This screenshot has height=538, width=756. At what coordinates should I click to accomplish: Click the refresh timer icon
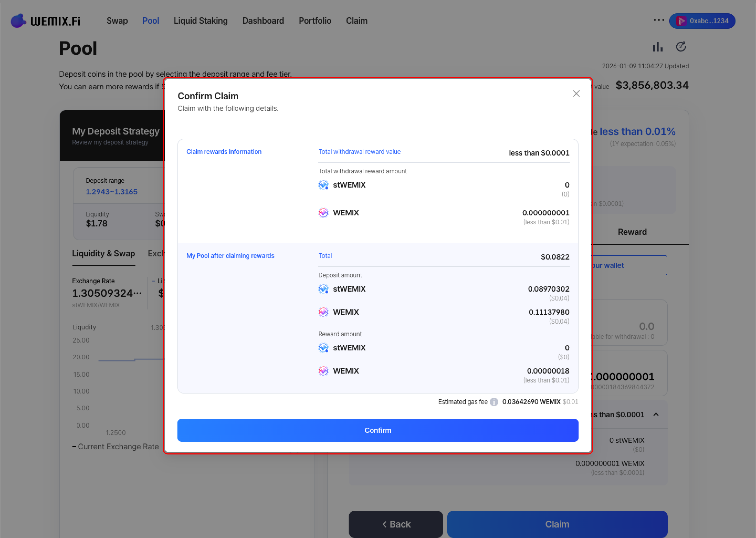(681, 47)
